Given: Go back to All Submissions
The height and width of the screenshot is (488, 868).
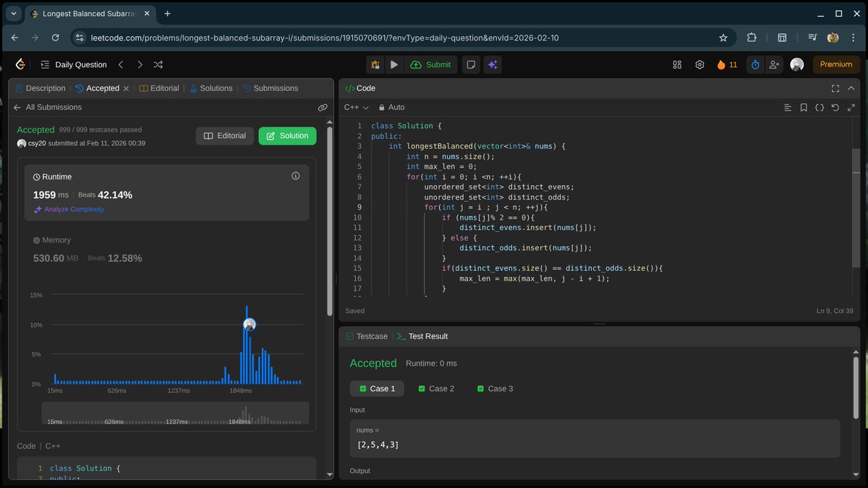Looking at the screenshot, I should click(x=47, y=107).
